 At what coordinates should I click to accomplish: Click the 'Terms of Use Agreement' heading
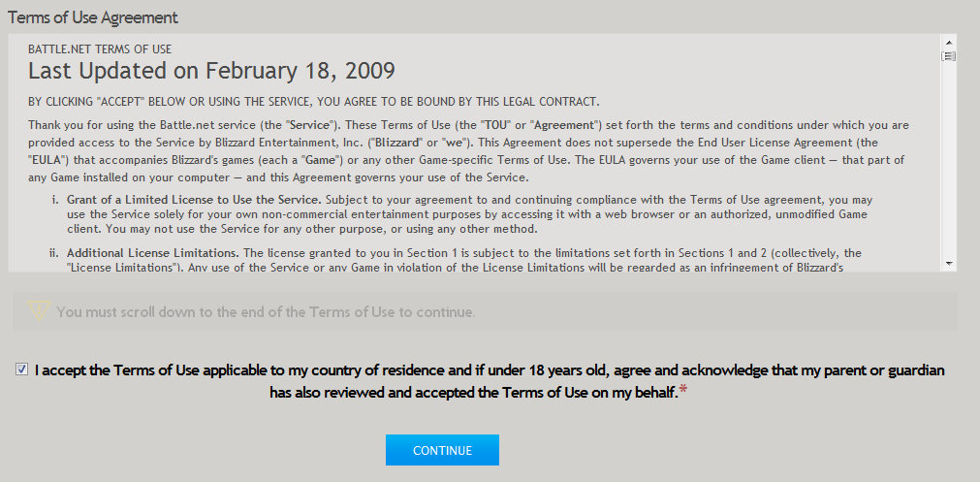pyautogui.click(x=93, y=17)
